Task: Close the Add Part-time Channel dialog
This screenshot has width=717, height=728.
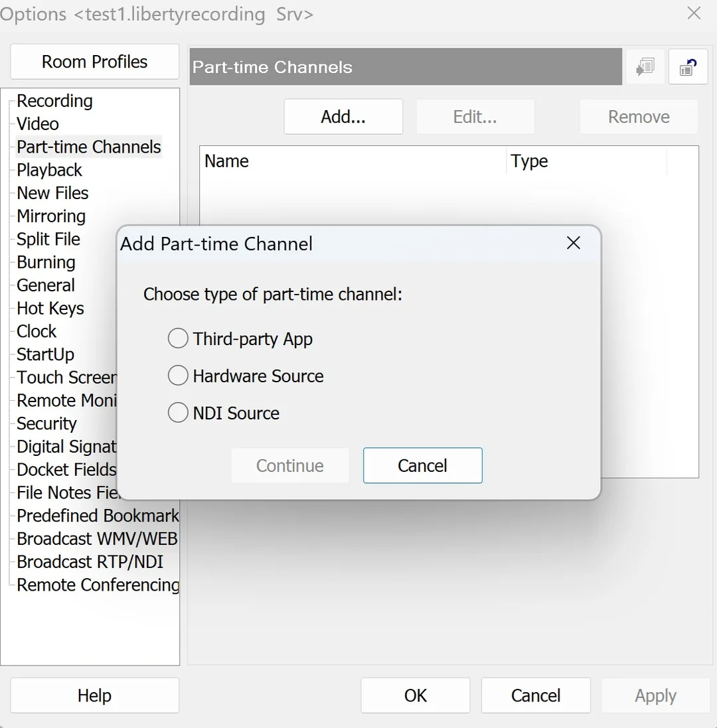Action: pos(574,243)
